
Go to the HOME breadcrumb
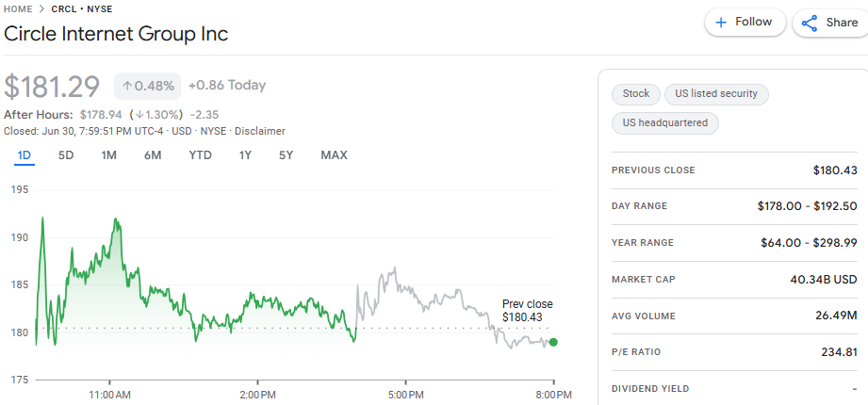click(18, 8)
